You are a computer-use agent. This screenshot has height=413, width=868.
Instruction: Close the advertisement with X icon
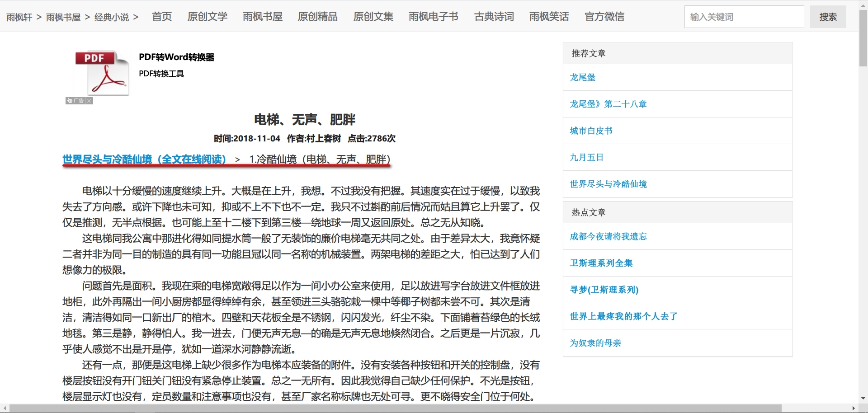90,101
